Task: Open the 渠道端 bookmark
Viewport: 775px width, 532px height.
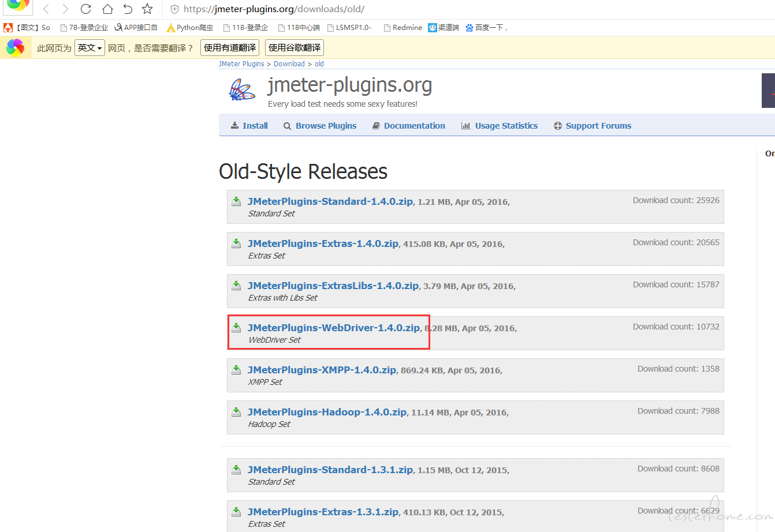Action: (x=444, y=27)
